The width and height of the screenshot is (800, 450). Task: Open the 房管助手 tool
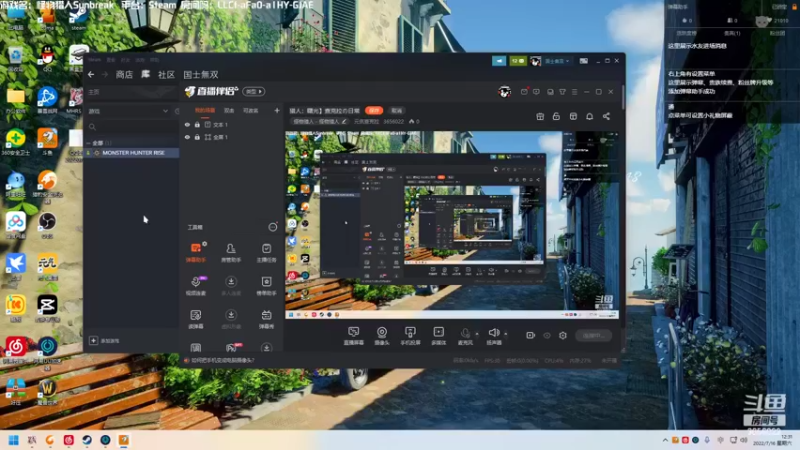[231, 252]
